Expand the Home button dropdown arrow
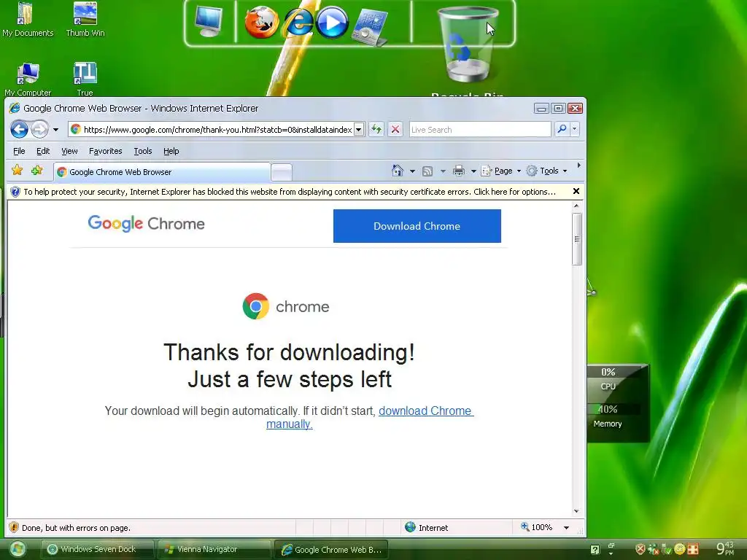This screenshot has height=560, width=747. (412, 171)
